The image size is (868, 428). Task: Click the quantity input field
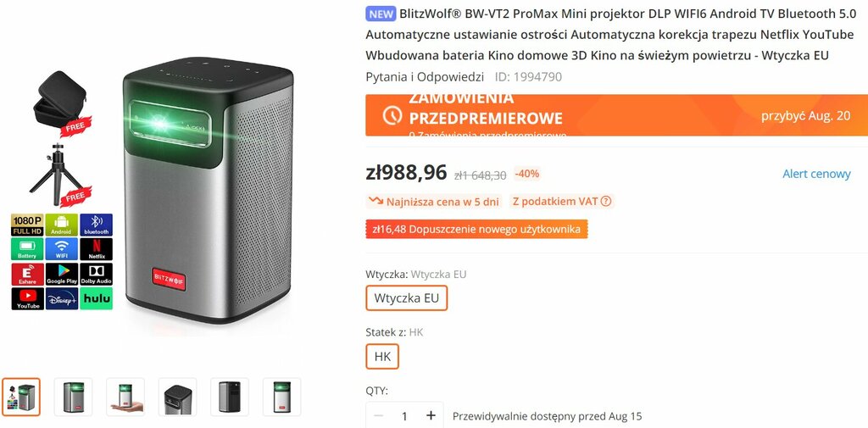404,416
